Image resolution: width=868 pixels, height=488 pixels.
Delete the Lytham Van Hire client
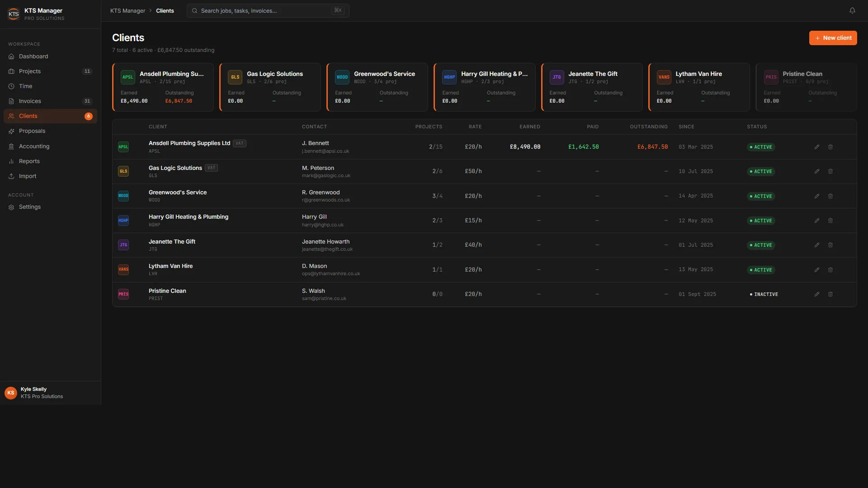[830, 270]
